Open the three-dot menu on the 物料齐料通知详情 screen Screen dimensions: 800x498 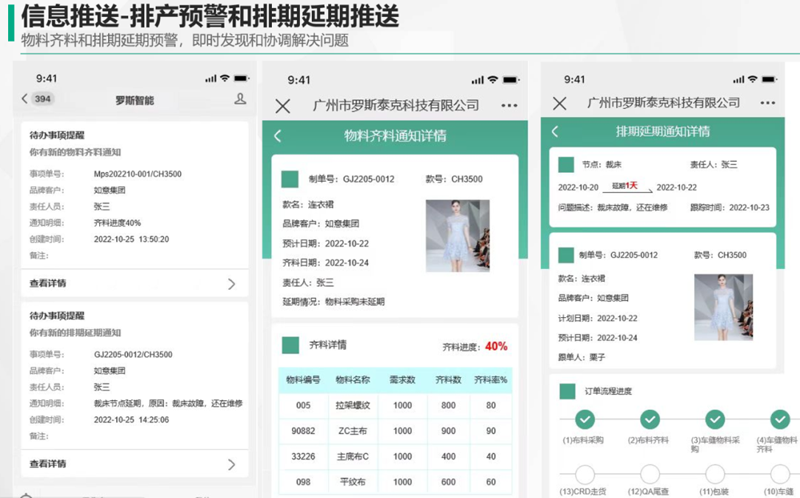coord(510,105)
